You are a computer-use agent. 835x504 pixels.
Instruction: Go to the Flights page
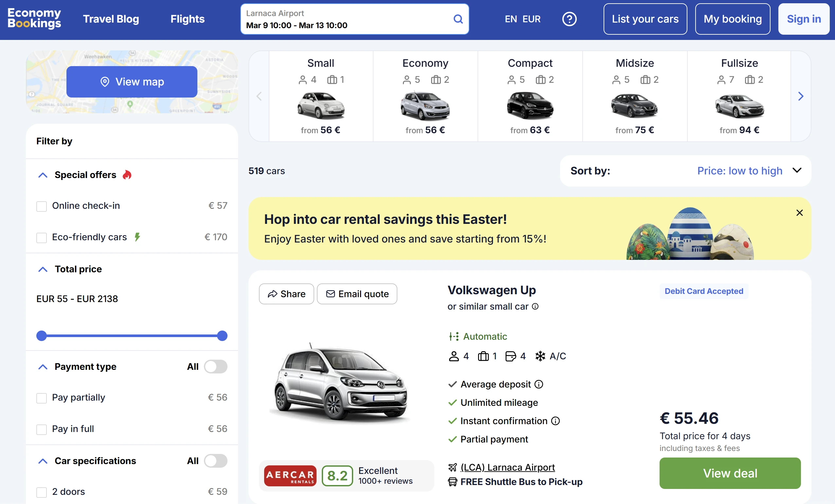click(x=188, y=19)
